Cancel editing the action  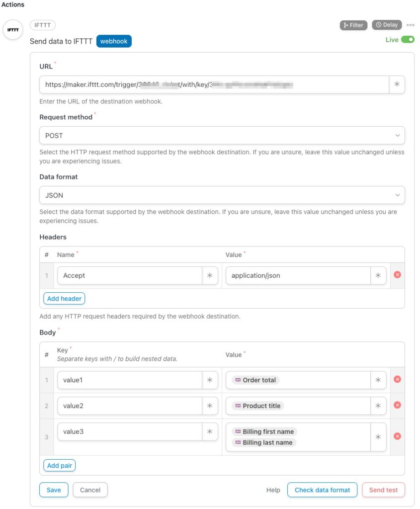90,490
